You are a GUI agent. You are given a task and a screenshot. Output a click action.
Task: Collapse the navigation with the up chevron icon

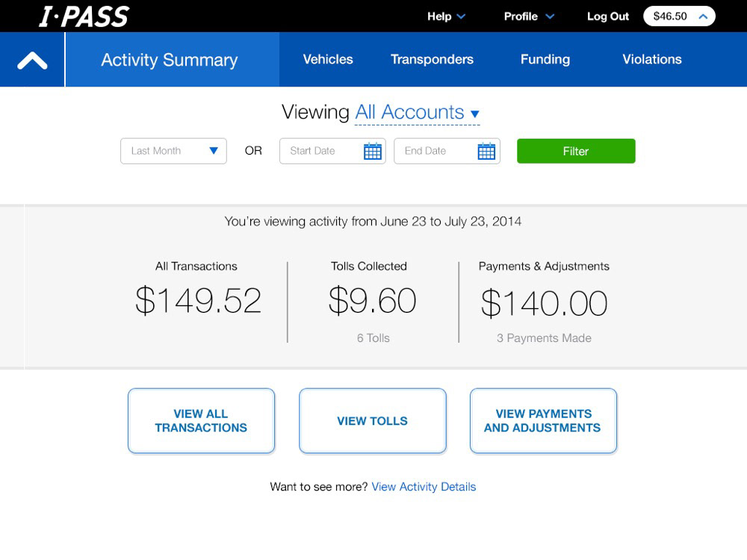(x=32, y=60)
